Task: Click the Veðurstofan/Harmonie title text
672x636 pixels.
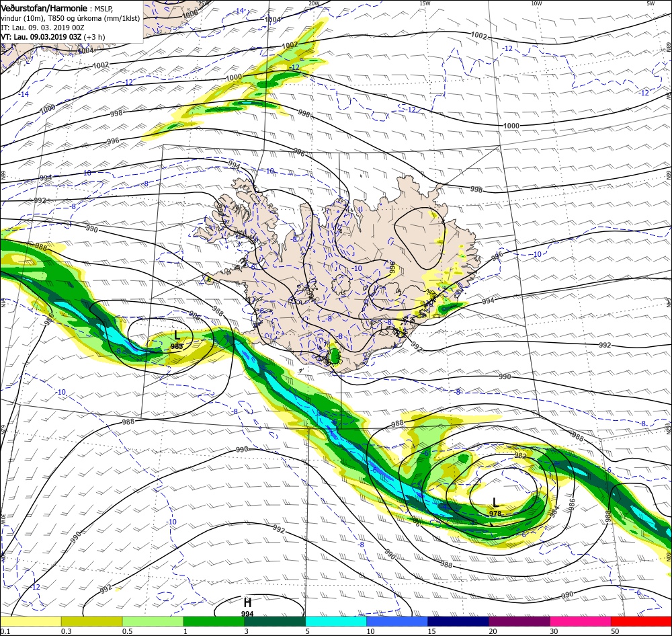Action: click(x=44, y=8)
